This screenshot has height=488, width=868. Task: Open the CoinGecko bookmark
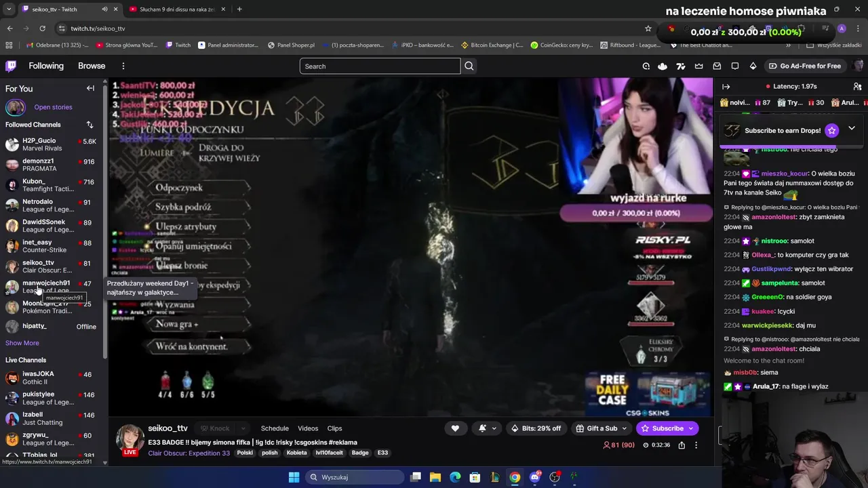tap(561, 45)
